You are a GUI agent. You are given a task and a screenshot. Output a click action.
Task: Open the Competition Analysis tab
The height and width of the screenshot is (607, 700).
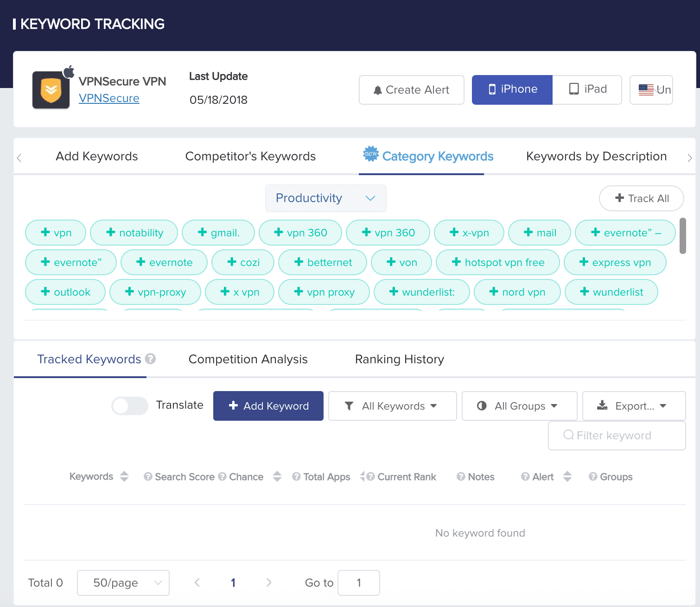point(248,359)
